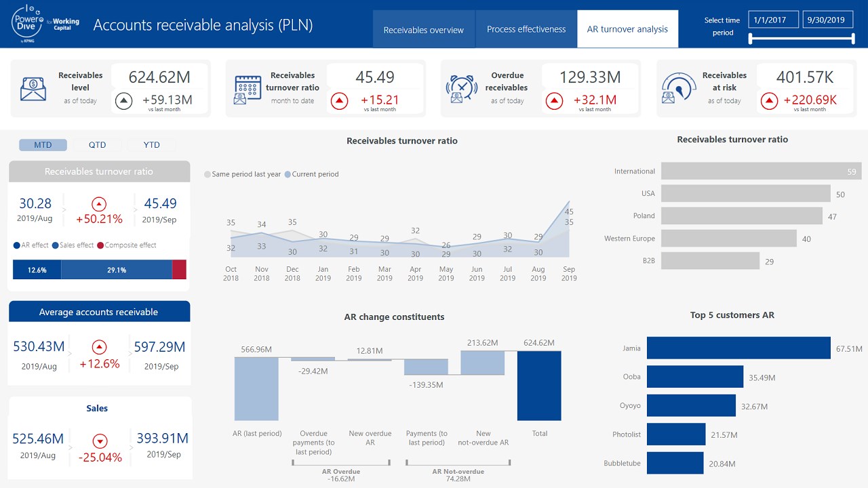
Task: Click the start date field 1/1/2017
Action: [774, 20]
